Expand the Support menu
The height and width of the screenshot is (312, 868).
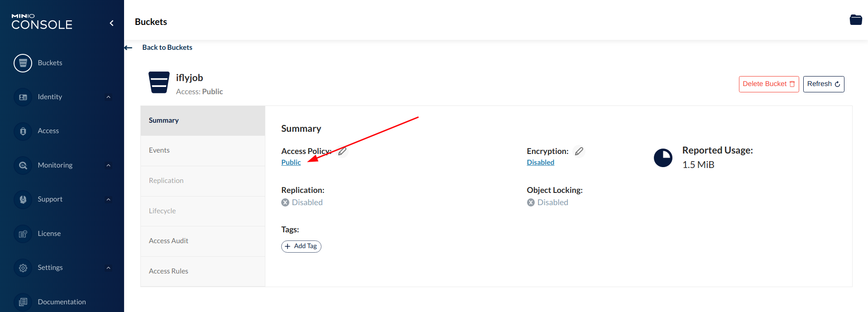108,199
